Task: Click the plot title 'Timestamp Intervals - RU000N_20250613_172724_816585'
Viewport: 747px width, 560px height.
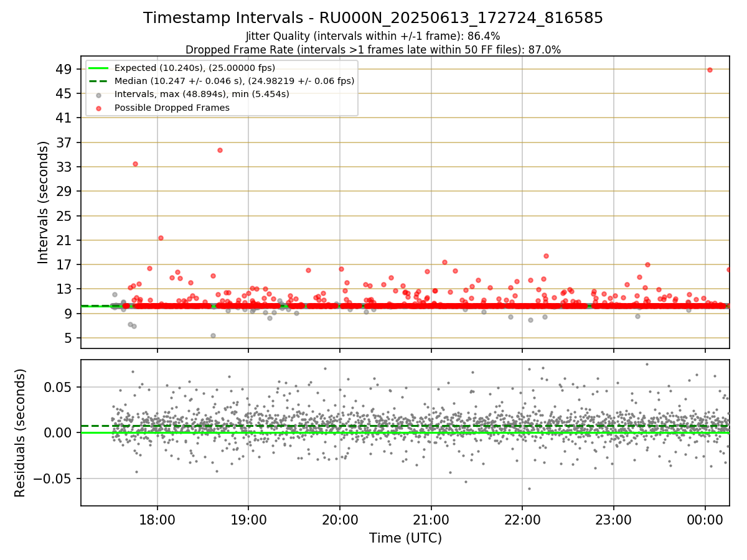Action: click(x=373, y=18)
